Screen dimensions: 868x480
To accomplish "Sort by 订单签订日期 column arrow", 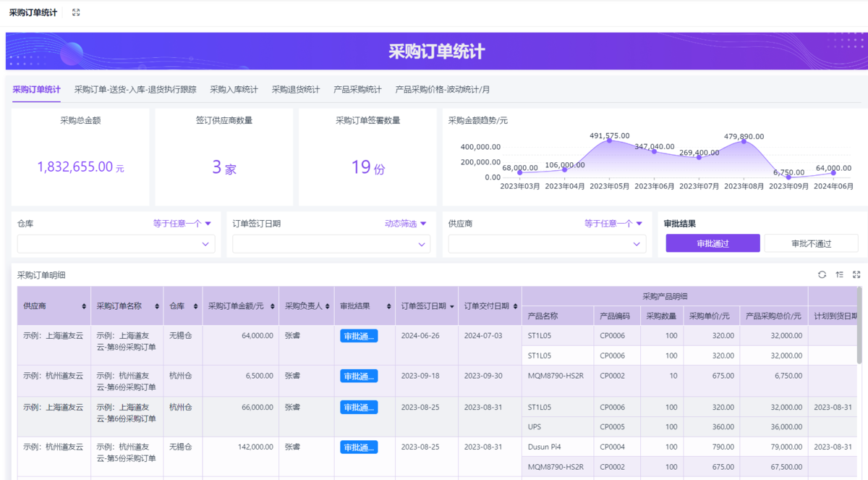I will coord(452,306).
